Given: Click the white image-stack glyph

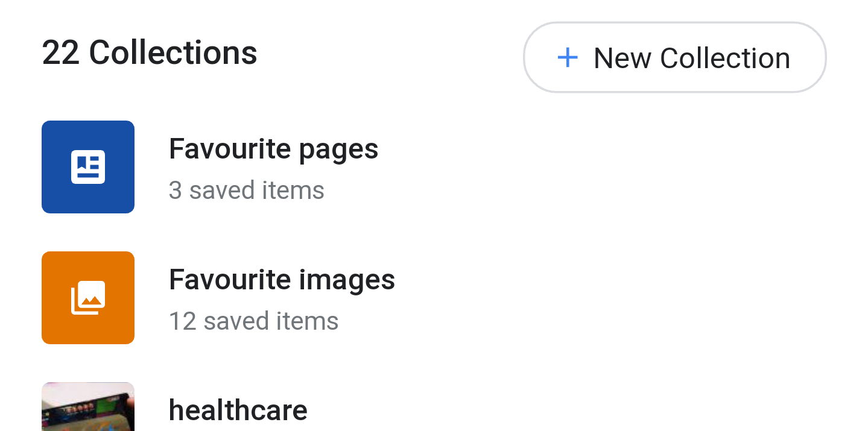Looking at the screenshot, I should click(x=88, y=298).
